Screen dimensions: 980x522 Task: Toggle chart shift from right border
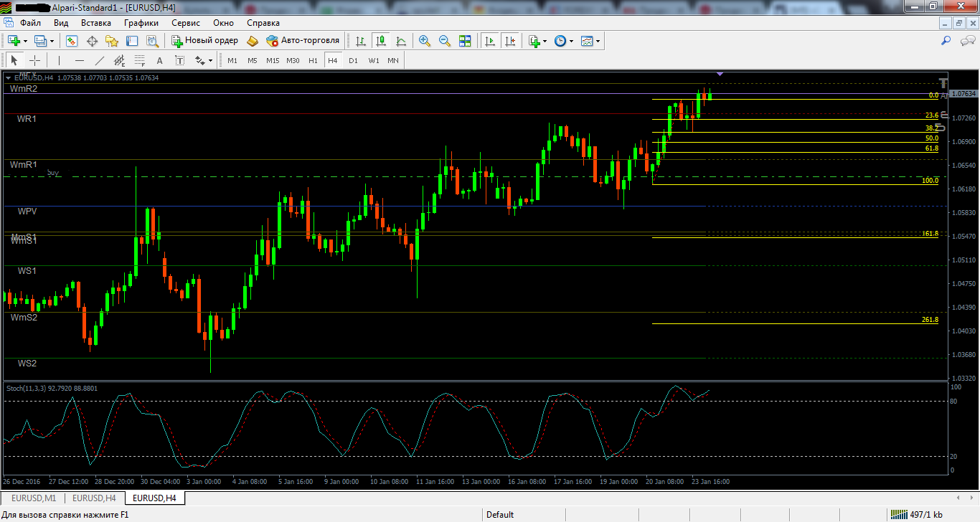tap(510, 41)
